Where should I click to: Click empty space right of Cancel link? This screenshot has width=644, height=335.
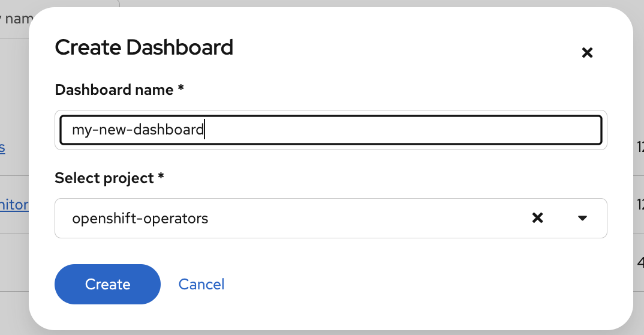(390, 284)
